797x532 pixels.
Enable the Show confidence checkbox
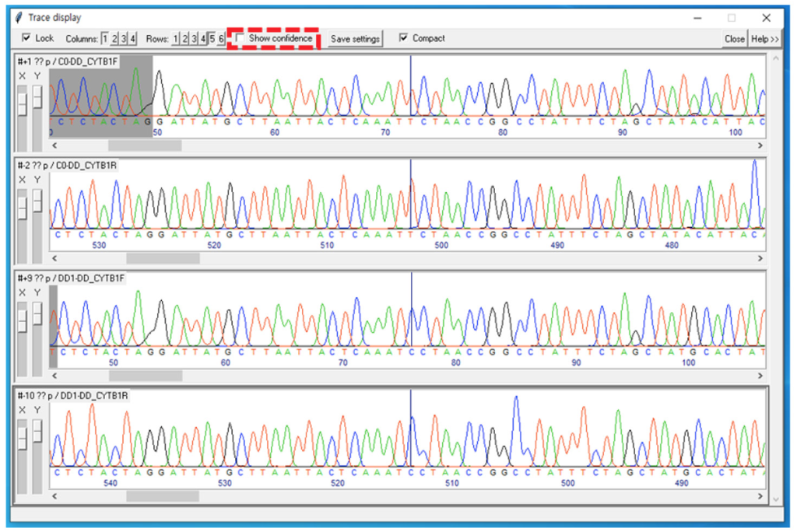click(241, 38)
